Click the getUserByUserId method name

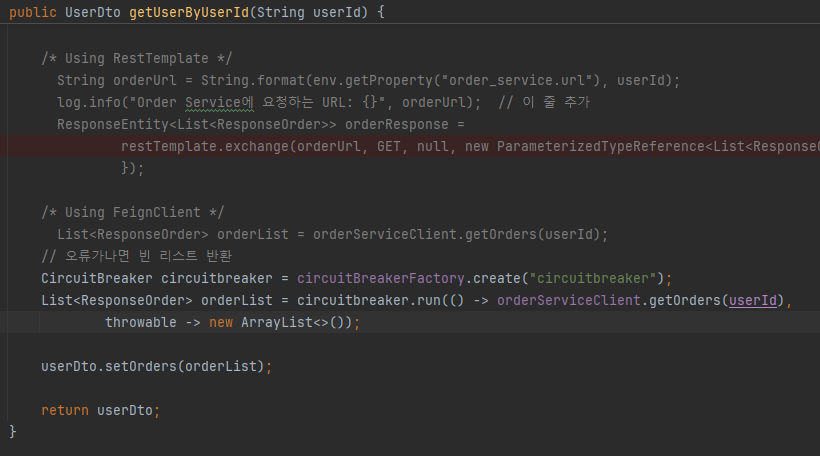click(x=189, y=12)
